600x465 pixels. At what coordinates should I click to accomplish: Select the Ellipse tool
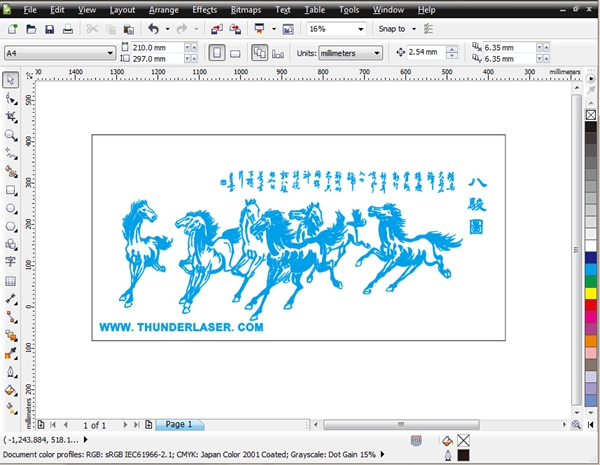pos(10,209)
